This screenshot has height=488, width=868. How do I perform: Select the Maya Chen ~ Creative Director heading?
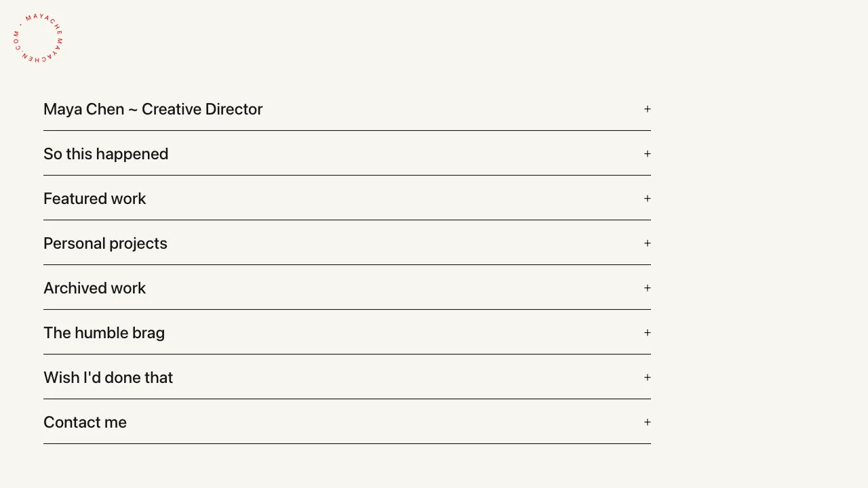(x=153, y=109)
